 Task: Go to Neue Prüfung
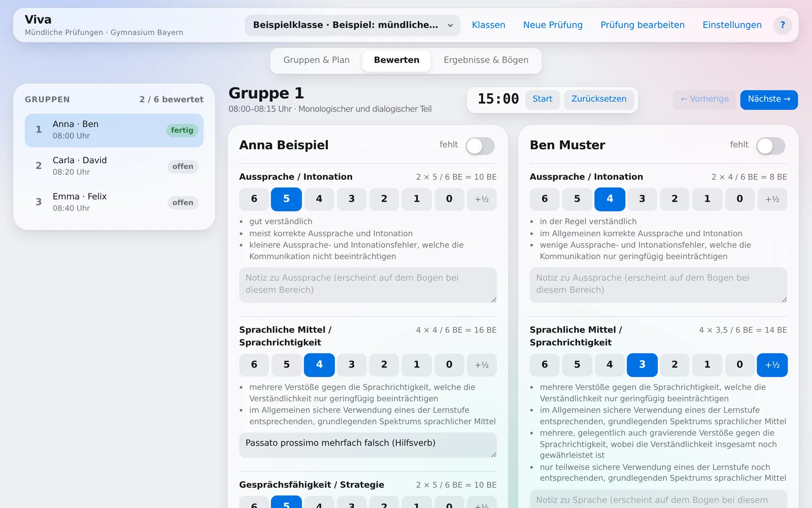553,25
